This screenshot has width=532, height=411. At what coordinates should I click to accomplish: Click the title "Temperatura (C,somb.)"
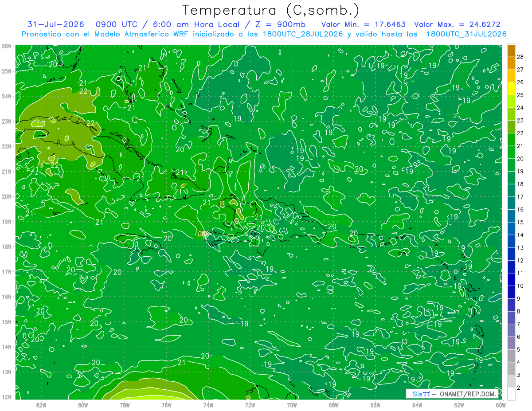pos(271,10)
